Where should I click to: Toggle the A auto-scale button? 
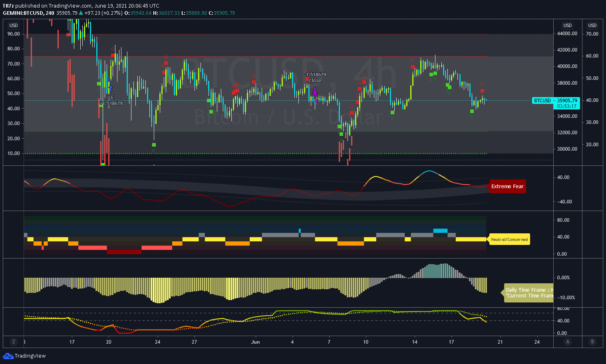pos(568,342)
